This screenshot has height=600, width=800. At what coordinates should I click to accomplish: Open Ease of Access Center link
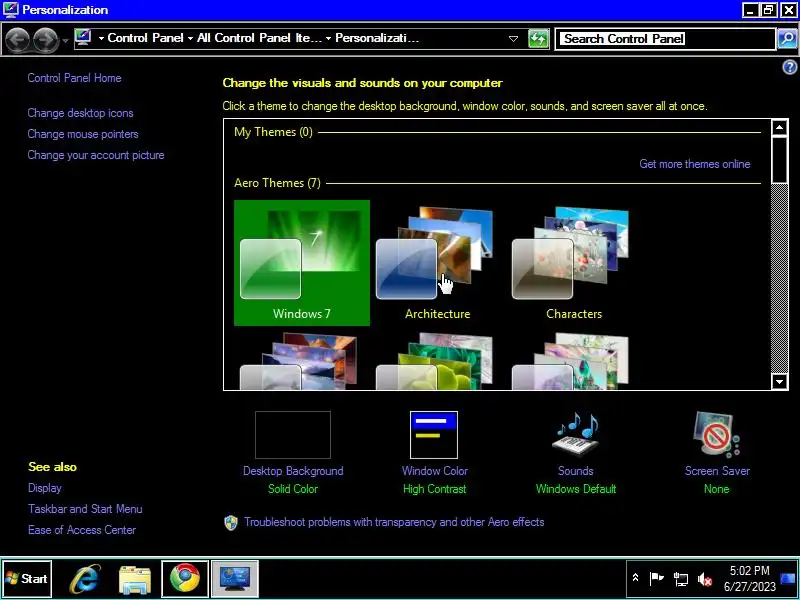click(82, 530)
